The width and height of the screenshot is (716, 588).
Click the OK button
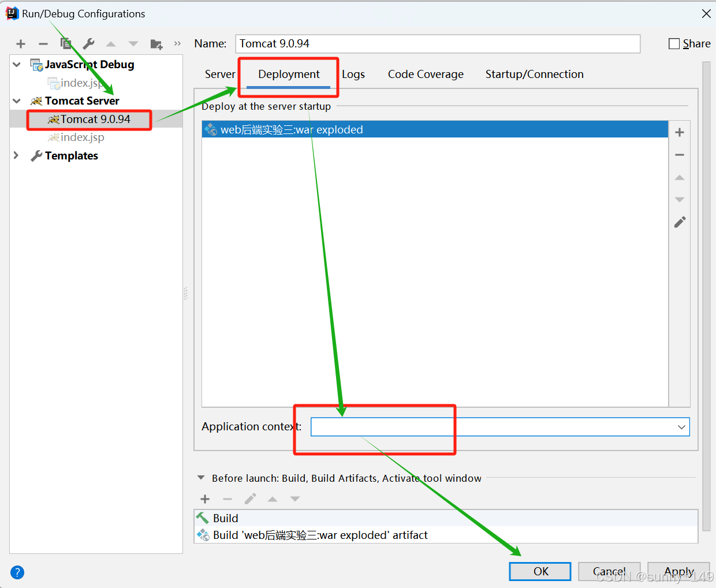[540, 571]
